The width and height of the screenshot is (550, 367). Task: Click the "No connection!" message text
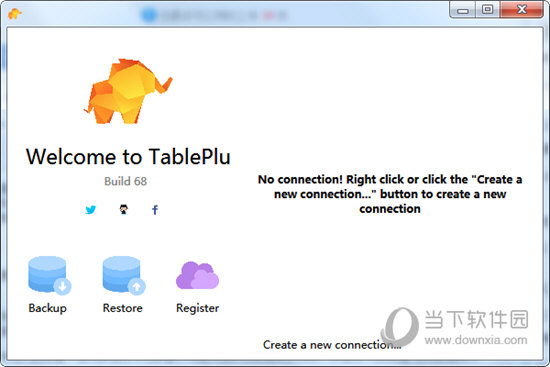pyautogui.click(x=390, y=194)
